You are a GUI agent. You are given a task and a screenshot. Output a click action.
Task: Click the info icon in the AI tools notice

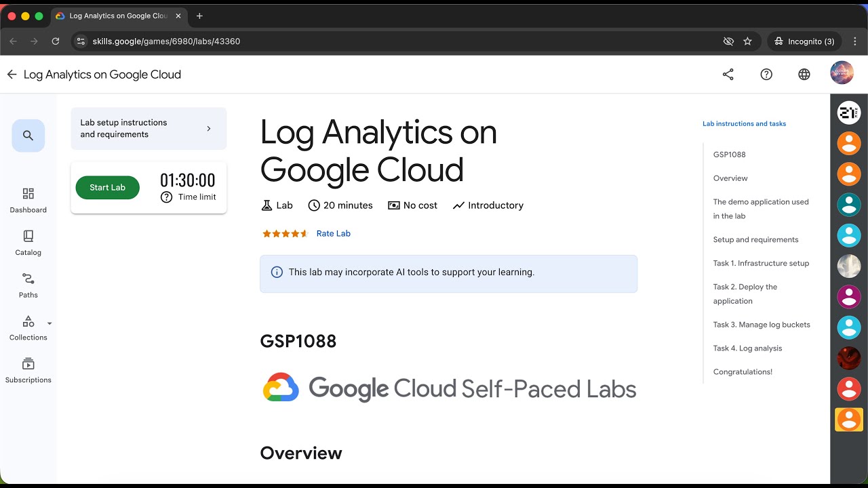(x=277, y=272)
